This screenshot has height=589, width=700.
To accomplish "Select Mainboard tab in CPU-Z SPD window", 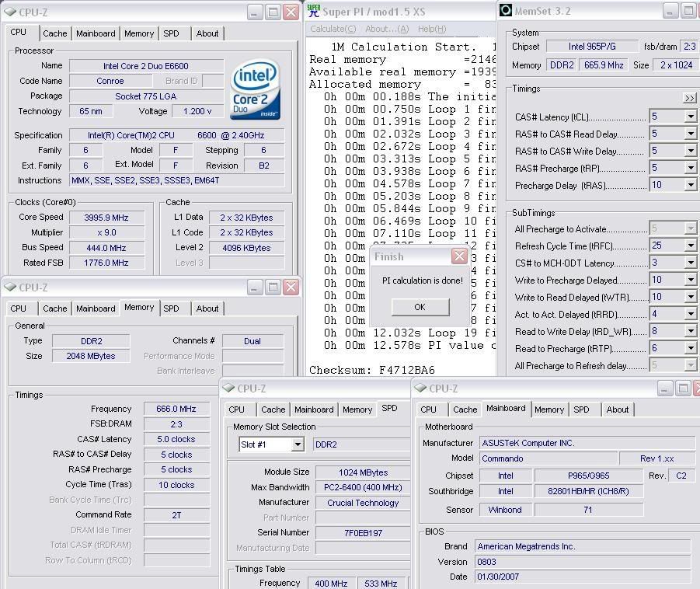I will pos(314,410).
